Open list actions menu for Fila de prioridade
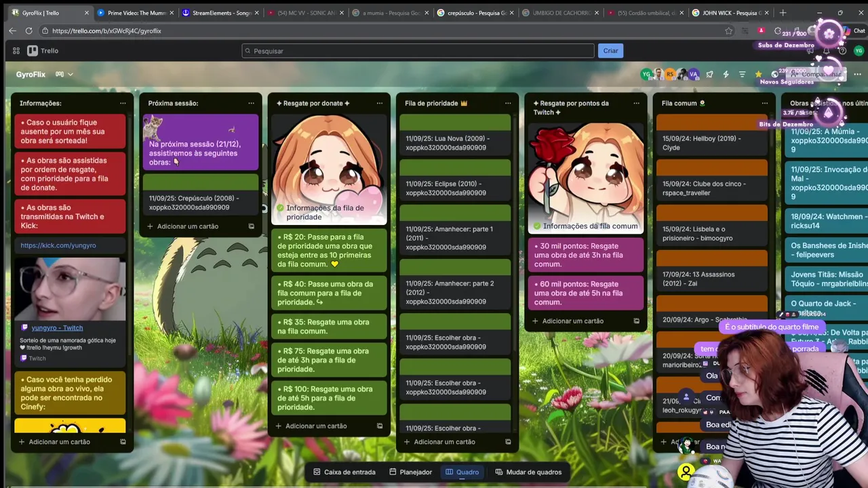868x488 pixels. [x=508, y=103]
